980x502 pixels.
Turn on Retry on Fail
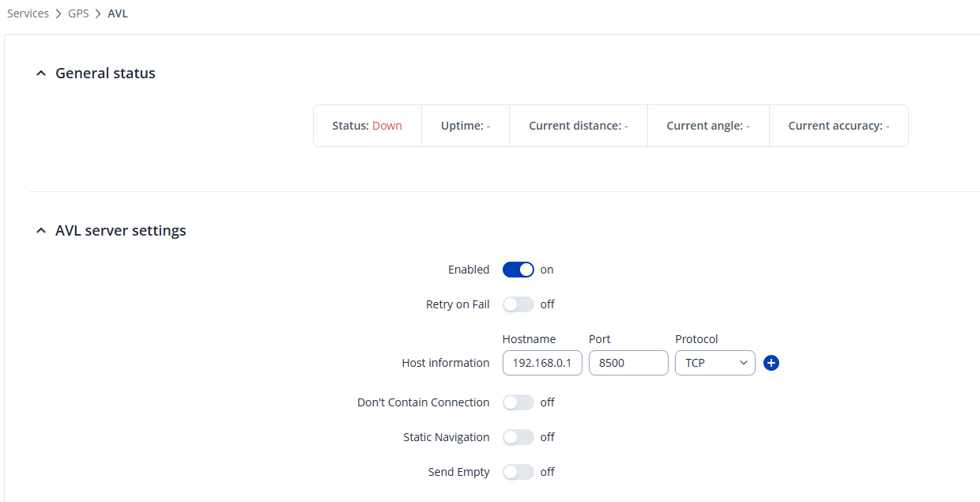tap(518, 304)
